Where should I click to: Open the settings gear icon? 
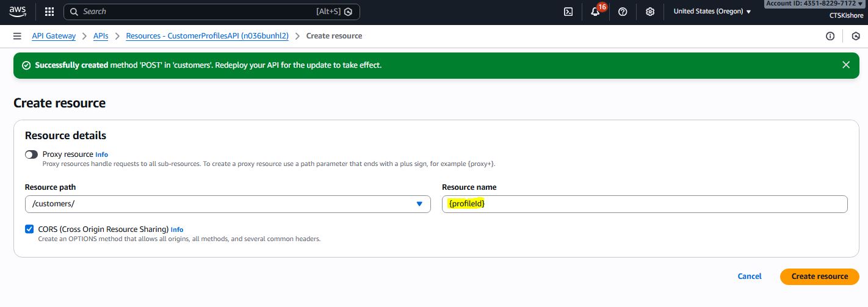tap(650, 12)
